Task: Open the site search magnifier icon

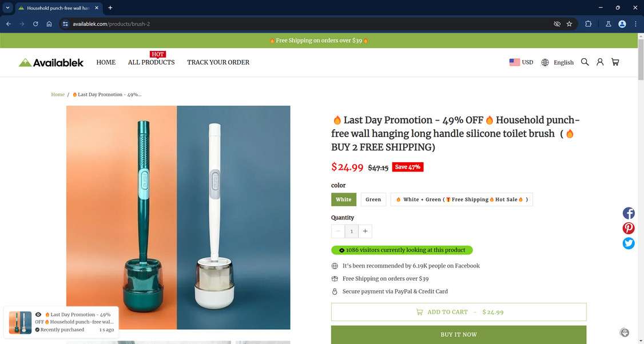Action: click(x=585, y=62)
